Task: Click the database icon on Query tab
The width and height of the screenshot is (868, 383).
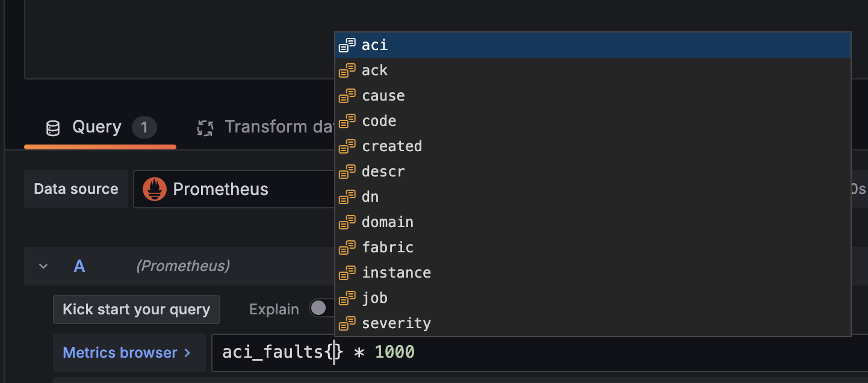Action: point(53,128)
